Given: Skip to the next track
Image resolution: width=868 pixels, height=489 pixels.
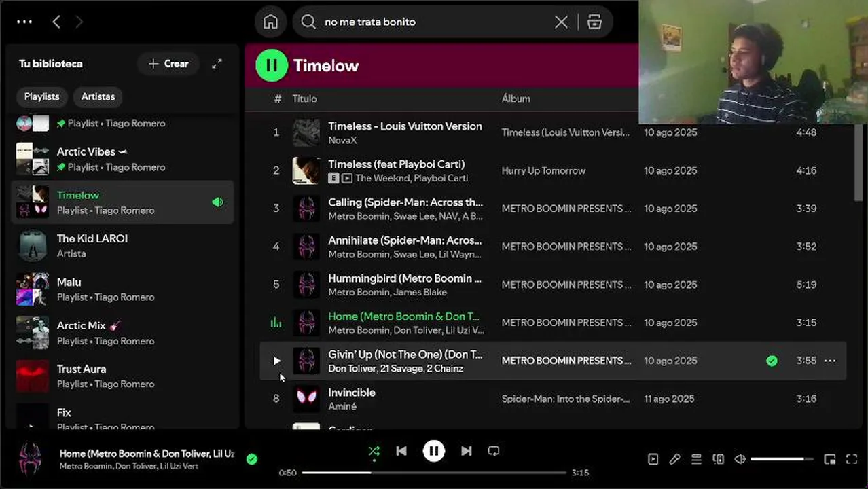Looking at the screenshot, I should (466, 451).
